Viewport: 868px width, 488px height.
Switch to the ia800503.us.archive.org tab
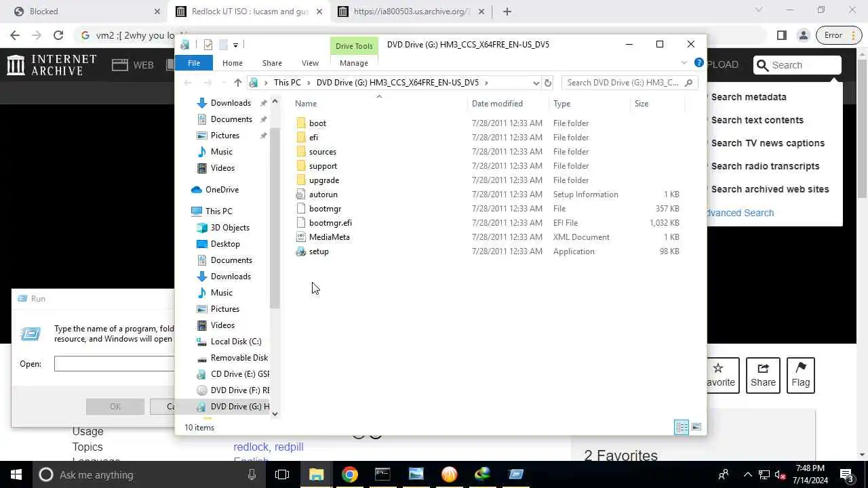[412, 12]
